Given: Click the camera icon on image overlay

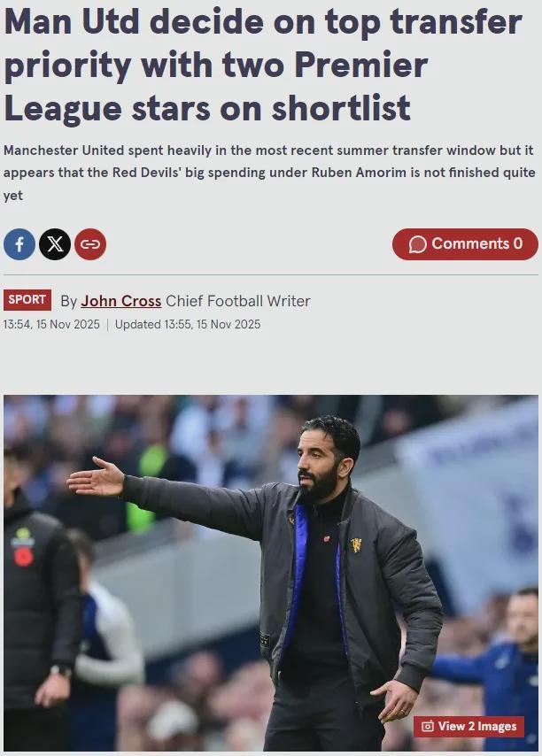Looking at the screenshot, I should (x=427, y=726).
